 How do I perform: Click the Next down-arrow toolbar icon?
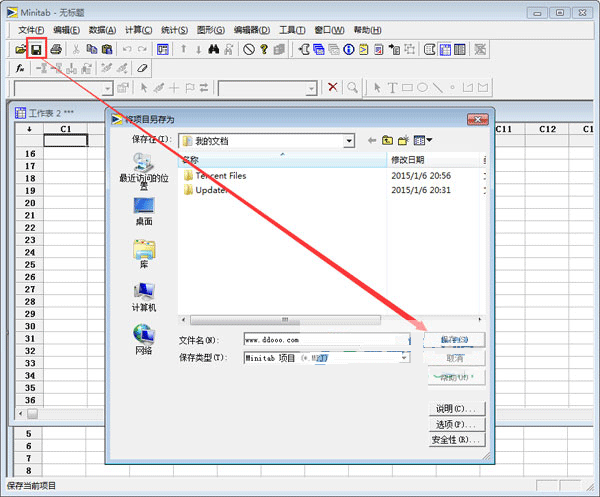[198, 49]
